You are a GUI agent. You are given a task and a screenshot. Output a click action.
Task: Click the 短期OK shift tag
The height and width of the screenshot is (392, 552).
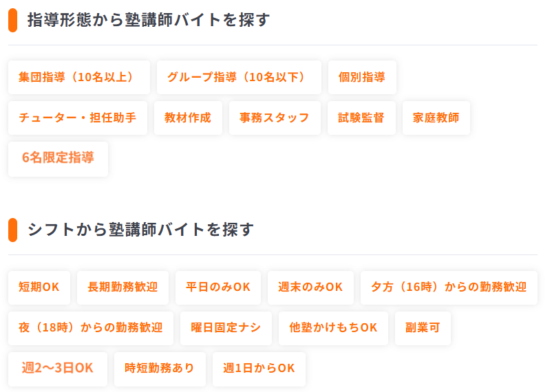click(39, 287)
